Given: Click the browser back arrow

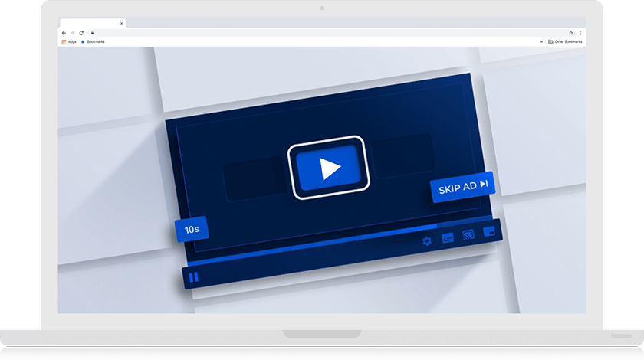Looking at the screenshot, I should (x=64, y=33).
